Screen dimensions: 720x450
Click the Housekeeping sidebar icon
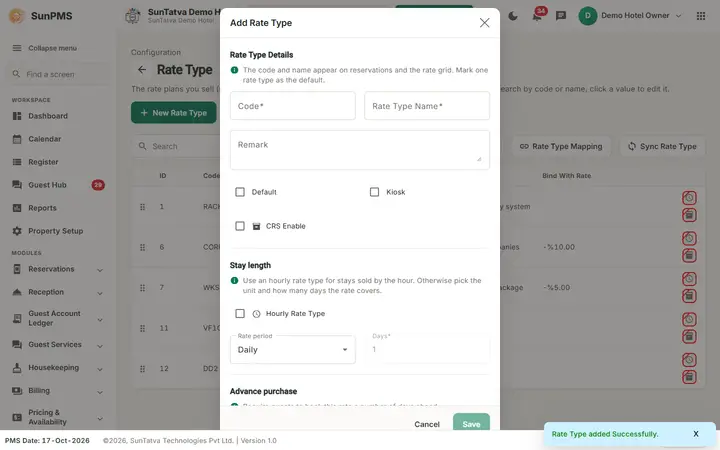17,367
